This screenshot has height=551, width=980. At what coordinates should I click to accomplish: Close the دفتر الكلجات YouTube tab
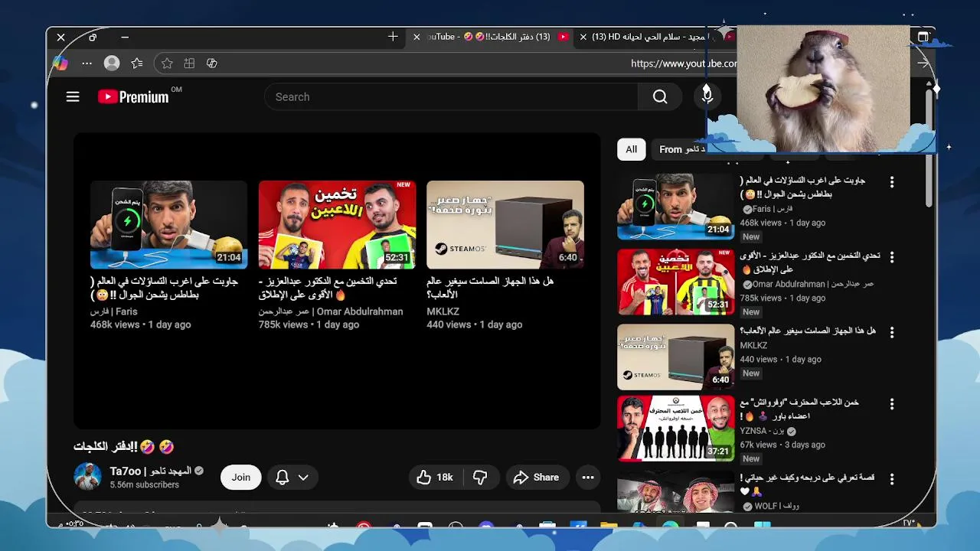coord(416,37)
